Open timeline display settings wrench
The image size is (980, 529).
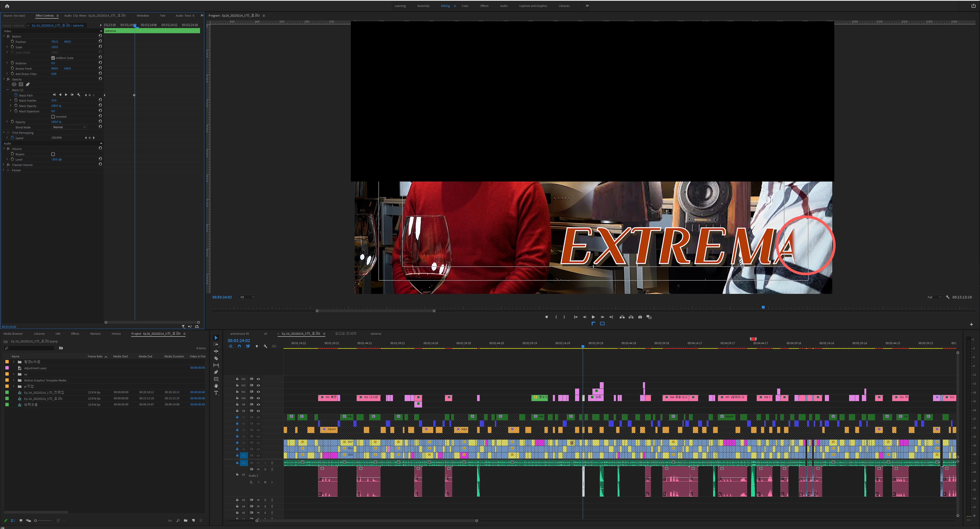(265, 346)
